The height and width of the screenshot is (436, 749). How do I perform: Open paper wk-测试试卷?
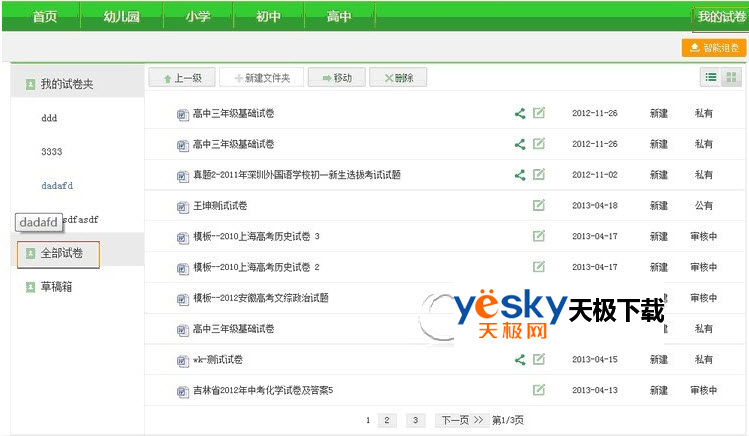click(x=218, y=360)
